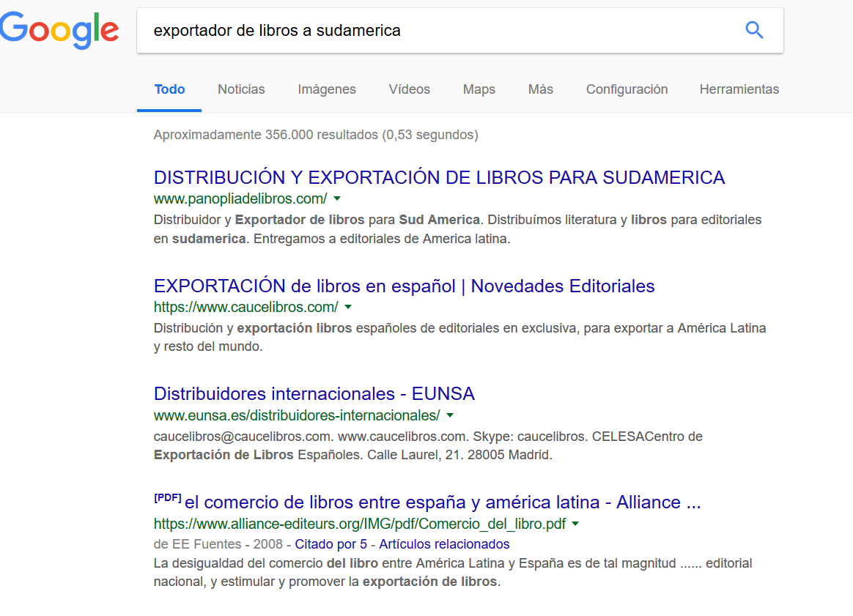The width and height of the screenshot is (853, 616).
Task: Click the blue search magnifier icon
Action: pyautogui.click(x=754, y=30)
